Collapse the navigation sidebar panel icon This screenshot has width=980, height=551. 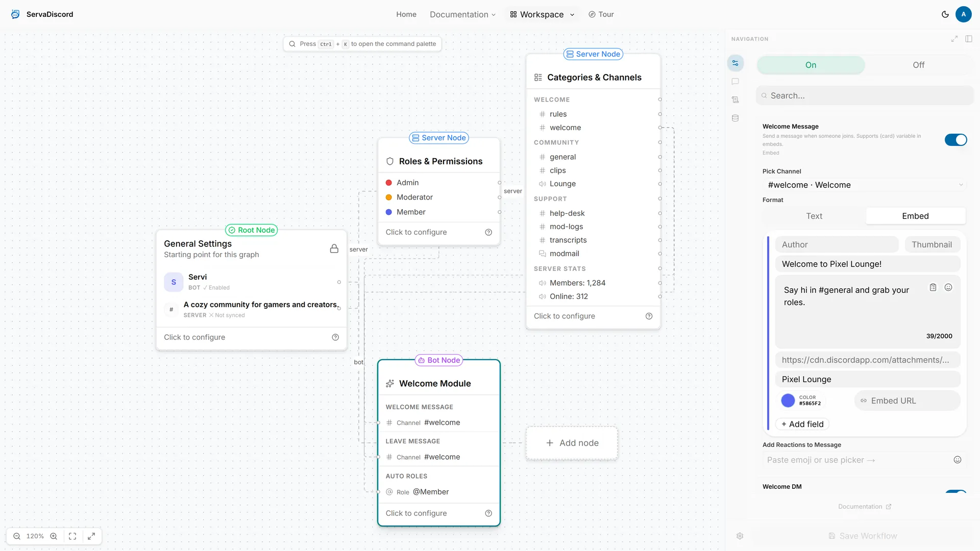968,39
